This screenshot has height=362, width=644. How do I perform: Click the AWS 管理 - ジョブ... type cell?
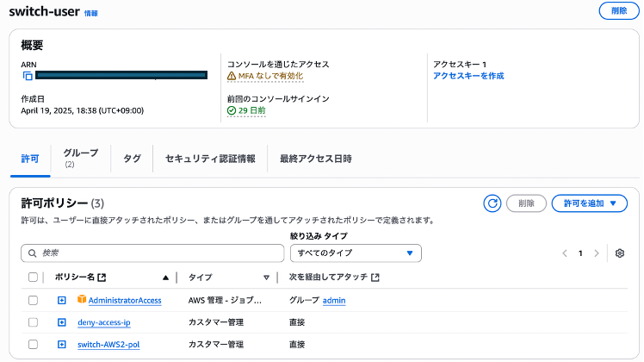pyautogui.click(x=225, y=300)
